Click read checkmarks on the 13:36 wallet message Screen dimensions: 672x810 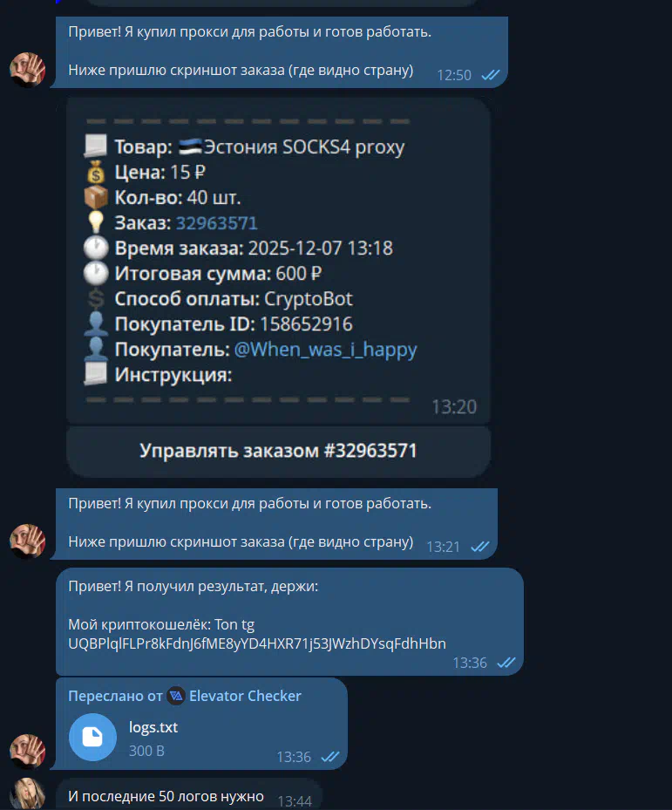point(506,663)
